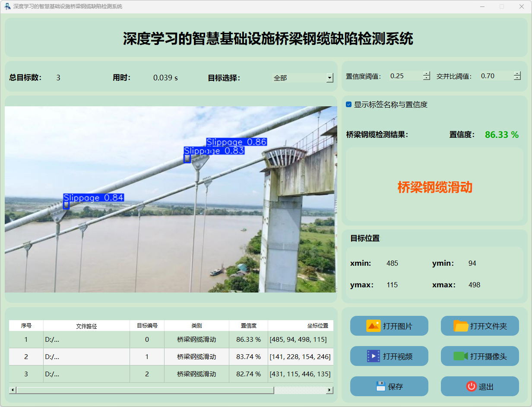Toggle the show label name and confidence checkbox

349,105
